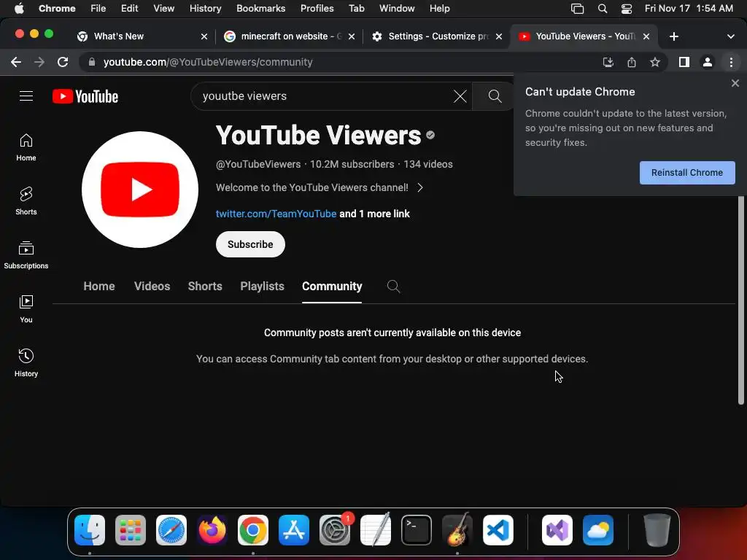Viewport: 747px width, 560px height.
Task: Search within the channel using magnifier icon
Action: coord(393,286)
